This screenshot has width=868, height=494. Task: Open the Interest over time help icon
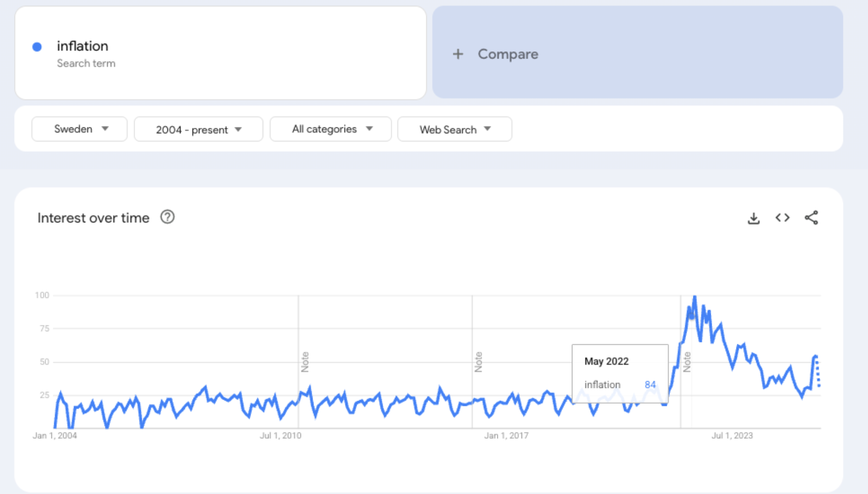[167, 217]
